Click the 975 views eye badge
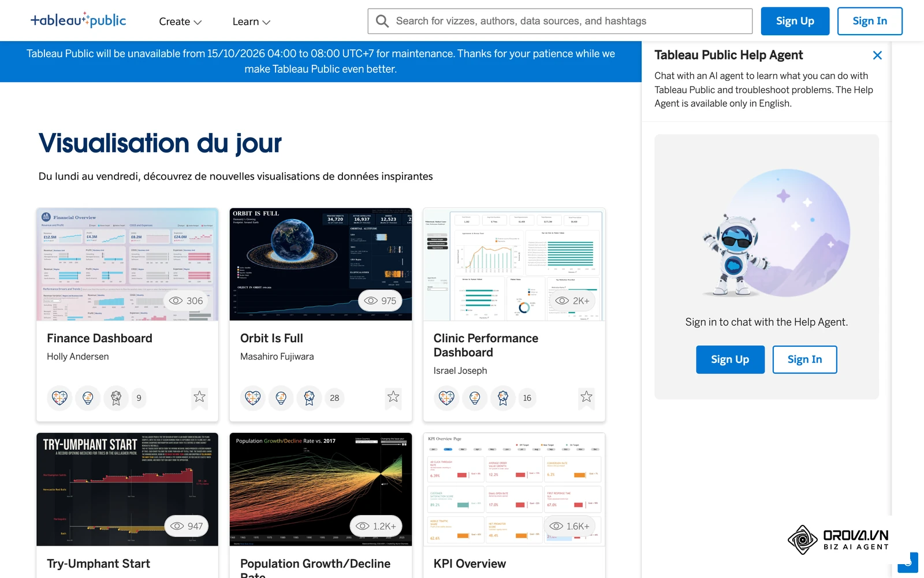Screen dimensions: 924x578 380,301
